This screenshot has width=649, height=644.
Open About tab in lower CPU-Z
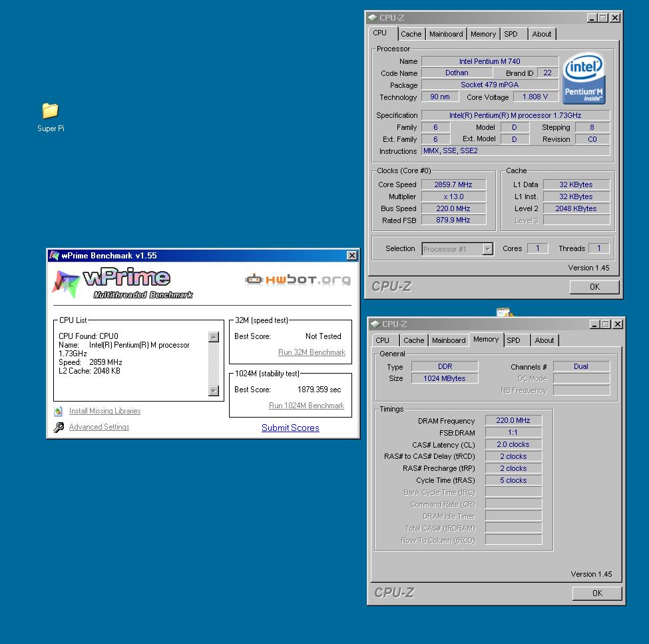[x=544, y=340]
